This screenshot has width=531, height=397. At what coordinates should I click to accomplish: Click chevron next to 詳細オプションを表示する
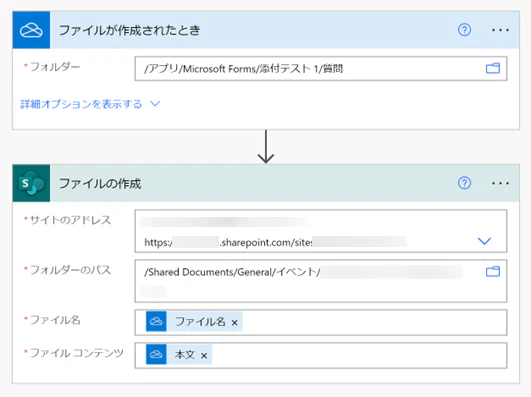coord(155,104)
